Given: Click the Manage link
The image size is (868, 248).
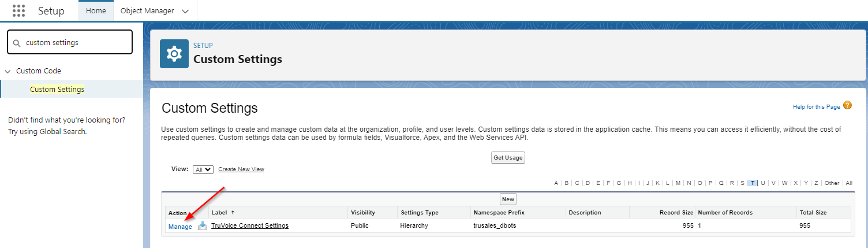Looking at the screenshot, I should click(x=180, y=227).
